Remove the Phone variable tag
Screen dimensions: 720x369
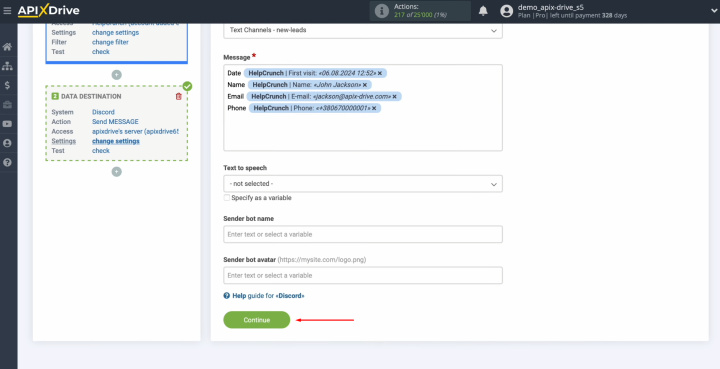click(374, 108)
